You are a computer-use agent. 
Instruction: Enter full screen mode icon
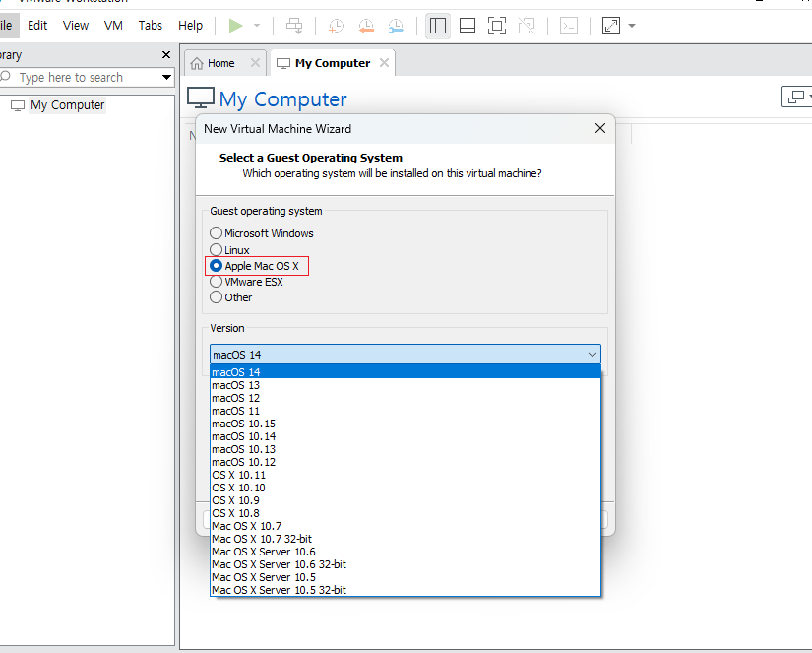click(497, 26)
